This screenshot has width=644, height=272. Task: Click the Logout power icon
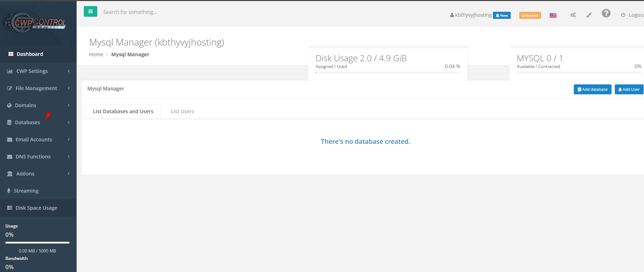(623, 15)
